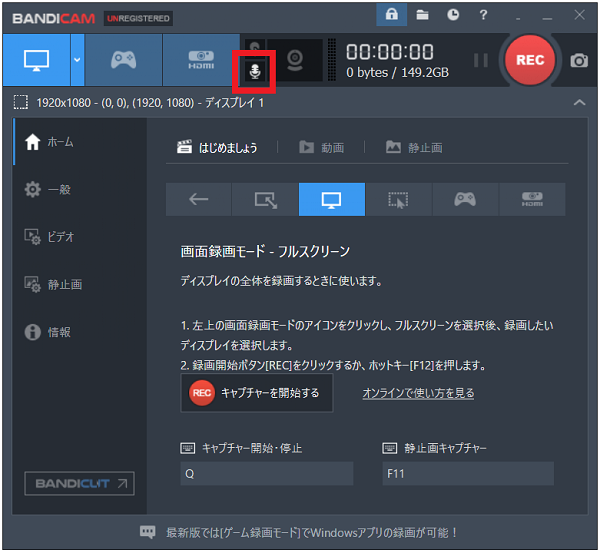Click the 1920x1080 display info text
Screen dimensions: 600x553
[150, 103]
